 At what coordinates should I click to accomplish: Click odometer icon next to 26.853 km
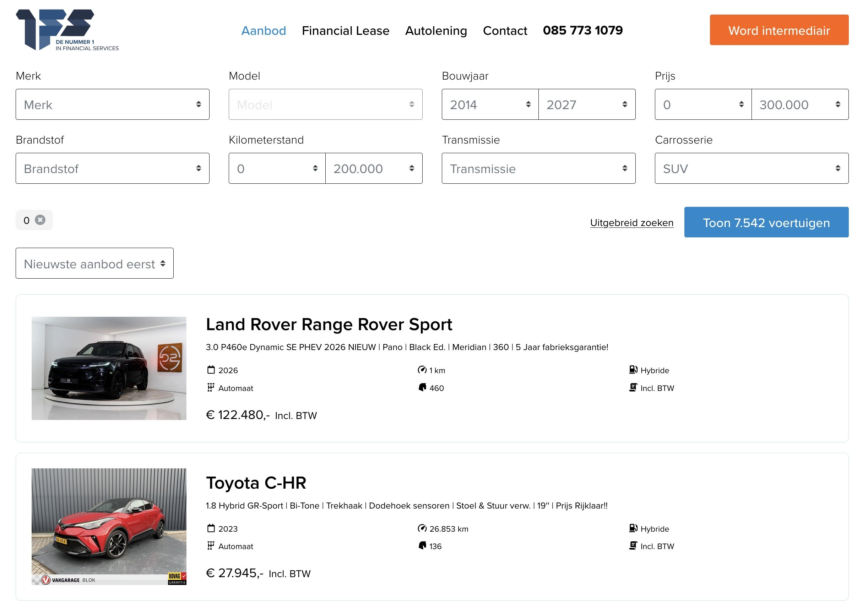coord(422,528)
